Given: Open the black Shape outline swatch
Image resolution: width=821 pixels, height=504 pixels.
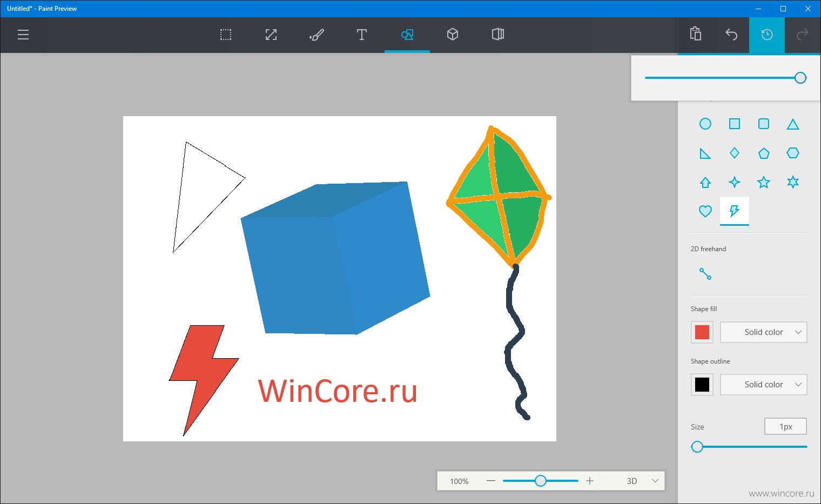Looking at the screenshot, I should click(702, 385).
